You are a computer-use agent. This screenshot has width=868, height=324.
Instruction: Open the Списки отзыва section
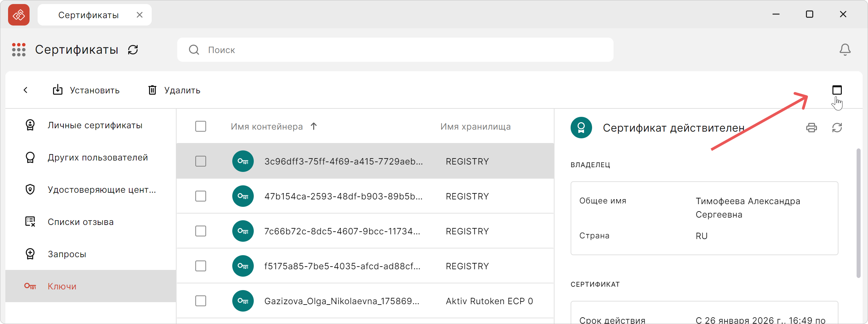pyautogui.click(x=80, y=222)
